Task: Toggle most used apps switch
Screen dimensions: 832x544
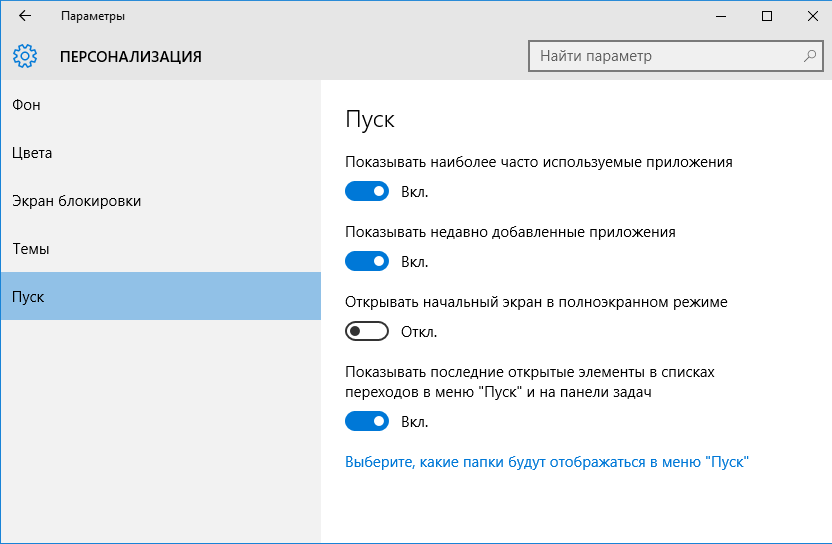Action: tap(367, 191)
